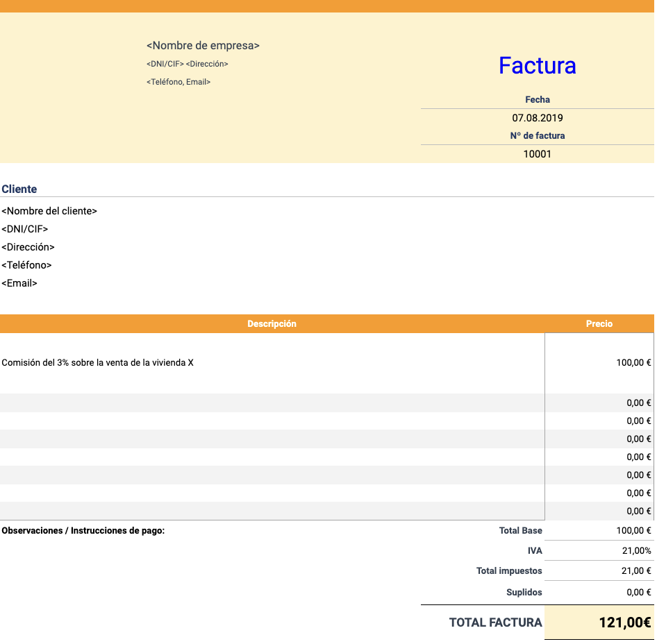Click the Suplidos label

[524, 592]
